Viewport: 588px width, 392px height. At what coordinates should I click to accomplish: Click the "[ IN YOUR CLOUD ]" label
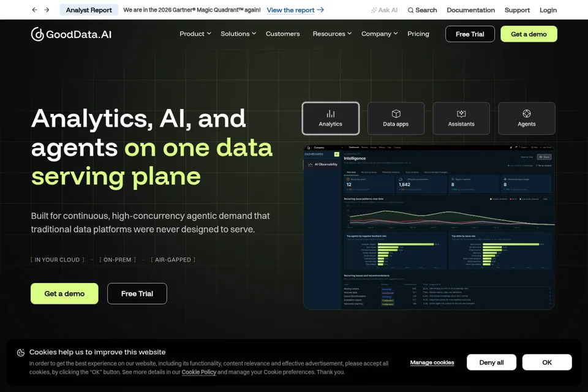coord(58,260)
